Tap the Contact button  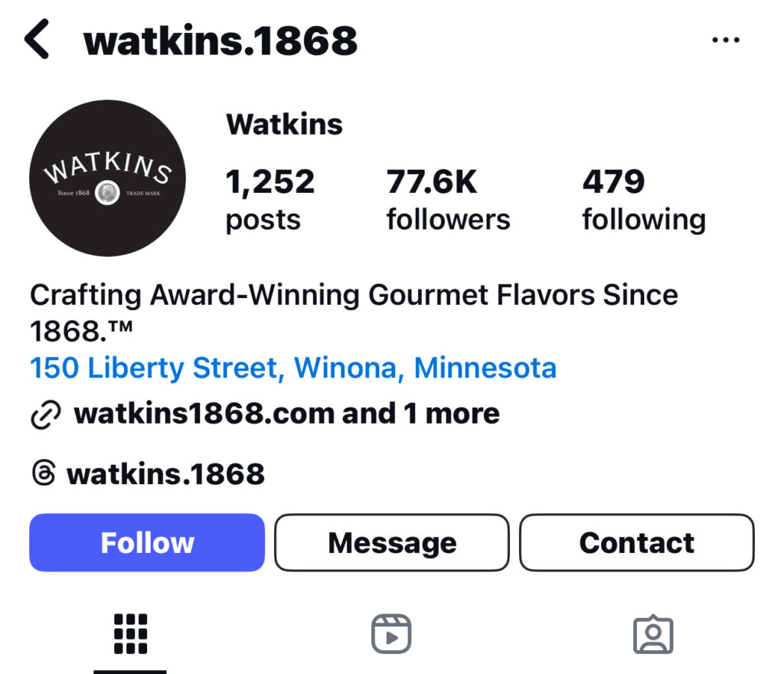point(637,542)
